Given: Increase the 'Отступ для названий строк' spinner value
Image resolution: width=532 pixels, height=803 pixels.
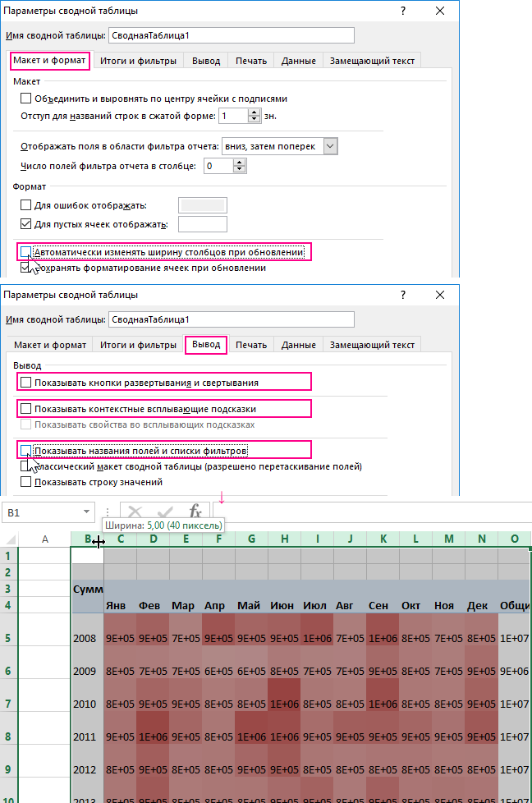Looking at the screenshot, I should tap(256, 112).
